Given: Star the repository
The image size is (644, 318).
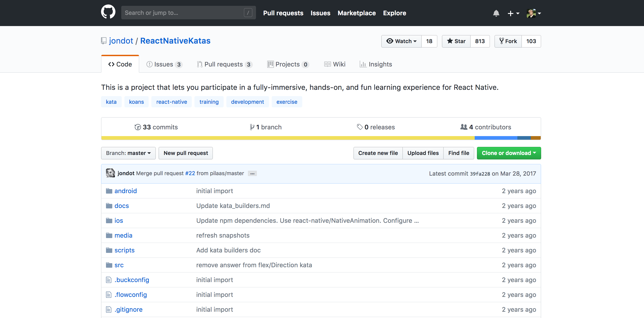Looking at the screenshot, I should [x=456, y=41].
